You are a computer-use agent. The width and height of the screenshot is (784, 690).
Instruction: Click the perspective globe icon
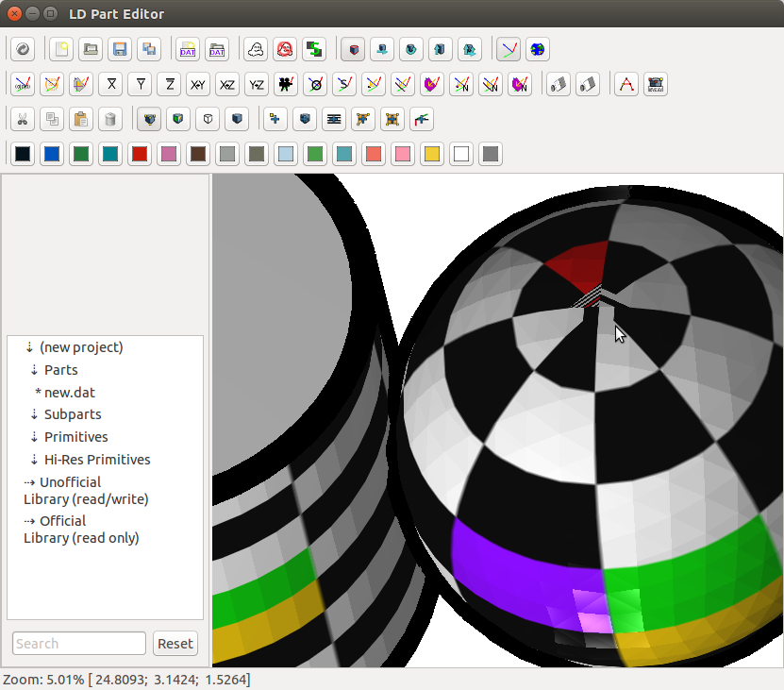click(x=537, y=49)
